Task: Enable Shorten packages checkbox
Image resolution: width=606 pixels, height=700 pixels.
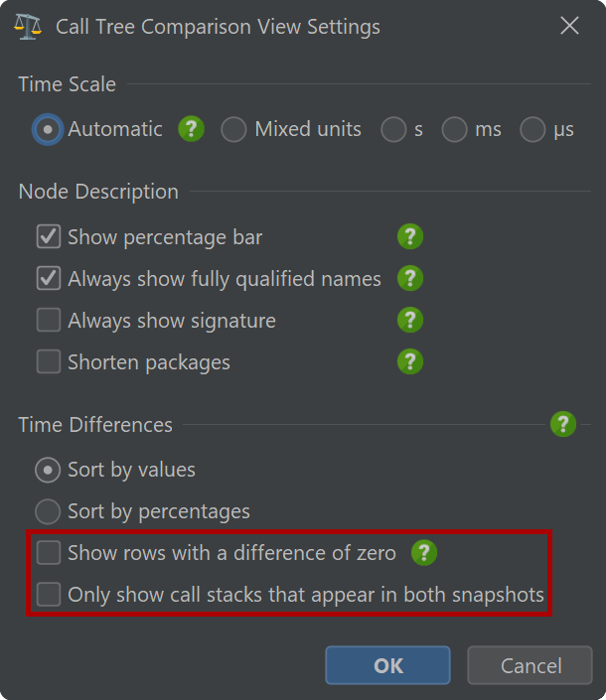Action: click(x=49, y=361)
